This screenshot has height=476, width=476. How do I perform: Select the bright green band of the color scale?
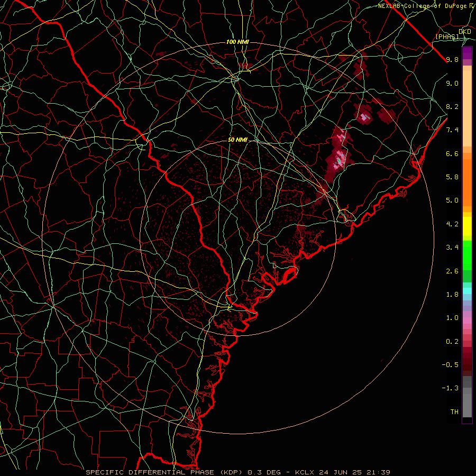pos(467,255)
